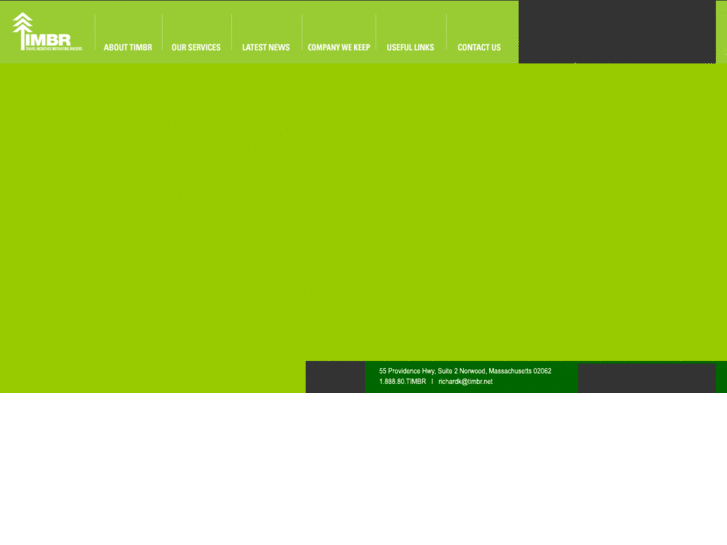
Task: Select Company We Keep menu item
Action: tap(339, 47)
